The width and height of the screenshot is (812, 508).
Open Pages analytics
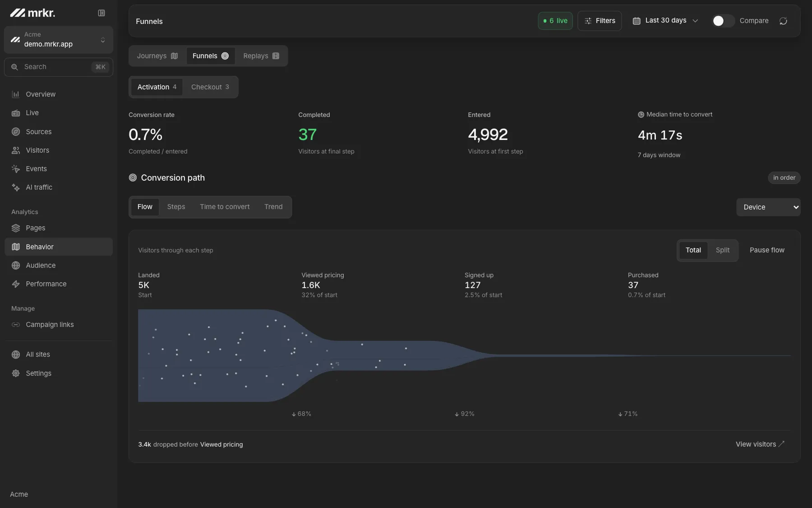coord(59,228)
